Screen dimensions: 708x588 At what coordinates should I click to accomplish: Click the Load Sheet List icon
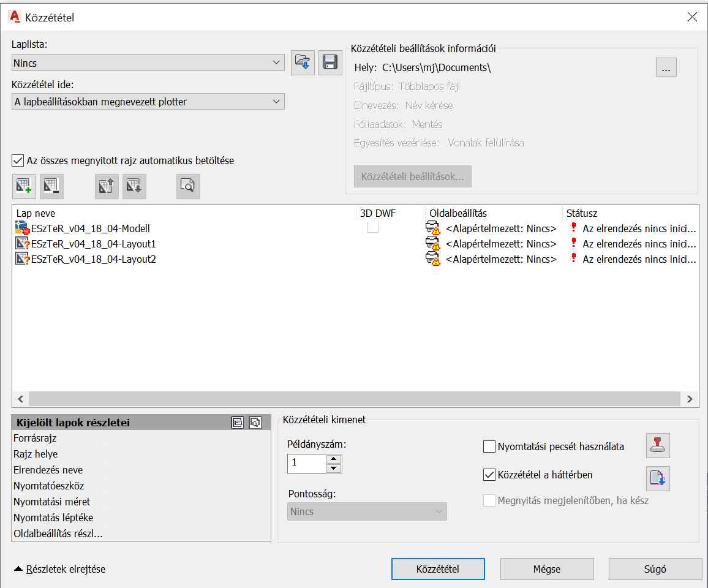[303, 62]
